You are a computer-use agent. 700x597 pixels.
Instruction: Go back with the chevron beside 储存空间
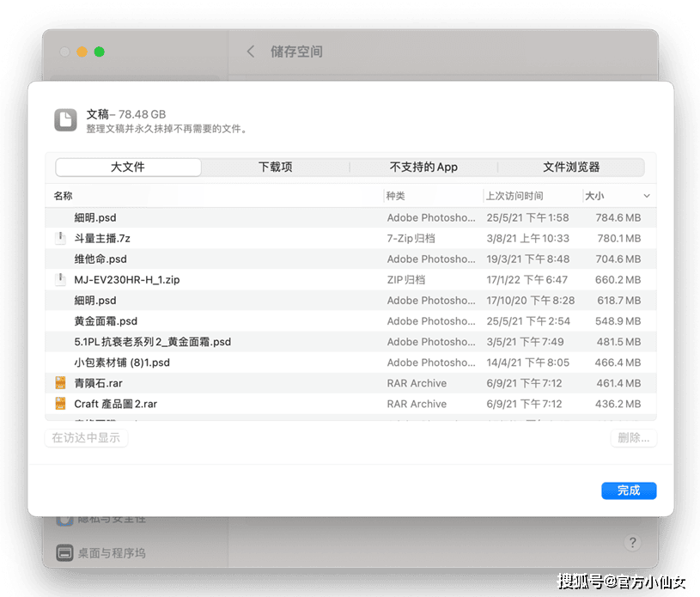(251, 52)
